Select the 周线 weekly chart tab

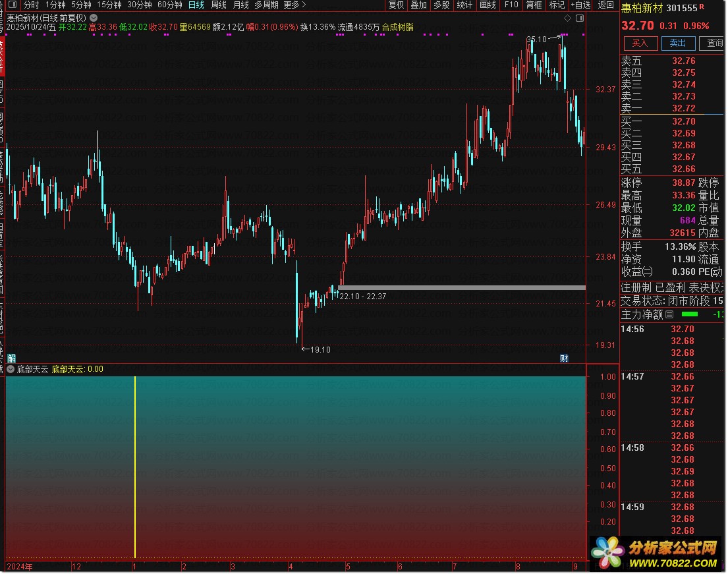coord(218,5)
